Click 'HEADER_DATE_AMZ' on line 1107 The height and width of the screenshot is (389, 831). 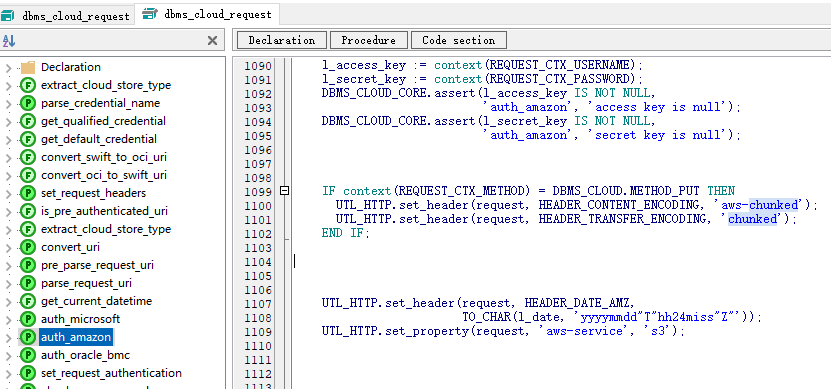tap(577, 304)
